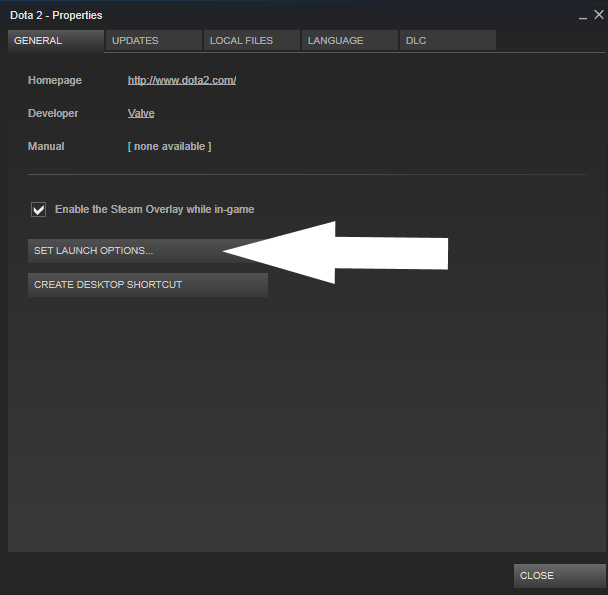Minimize the Dota 2 Properties window

coord(582,16)
